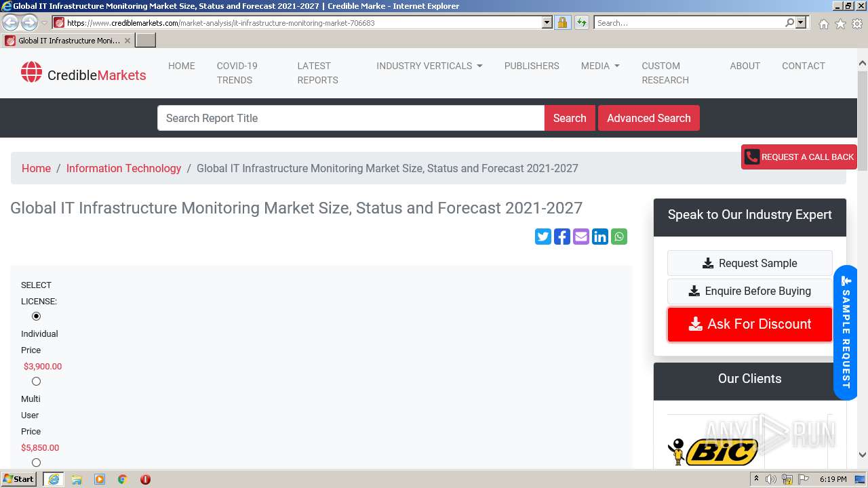The image size is (868, 488).
Task: Click the volume speaker tray icon
Action: (771, 479)
